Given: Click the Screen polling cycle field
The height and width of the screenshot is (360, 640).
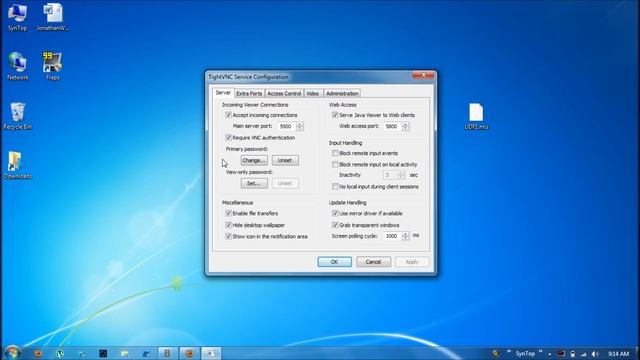Looking at the screenshot, I should (x=393, y=236).
